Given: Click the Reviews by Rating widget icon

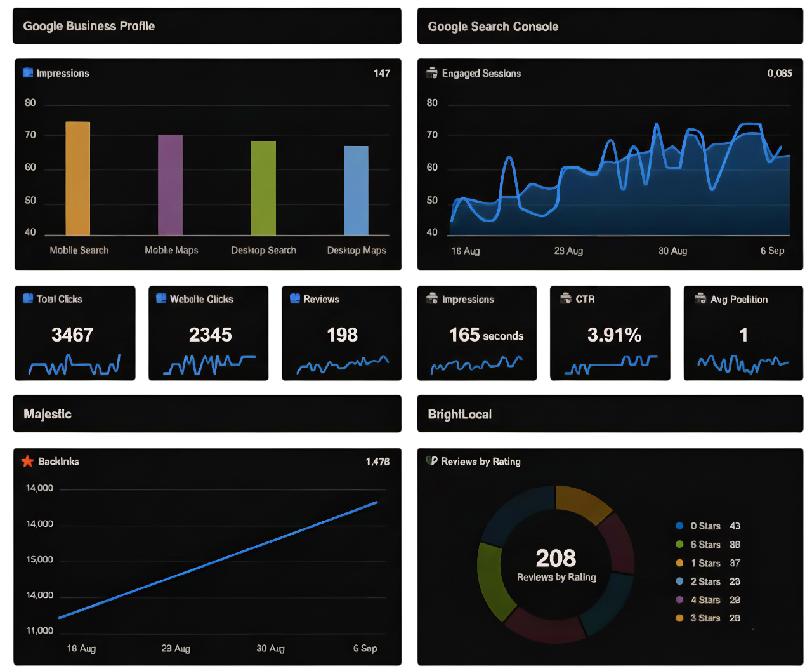Looking at the screenshot, I should 432,461.
